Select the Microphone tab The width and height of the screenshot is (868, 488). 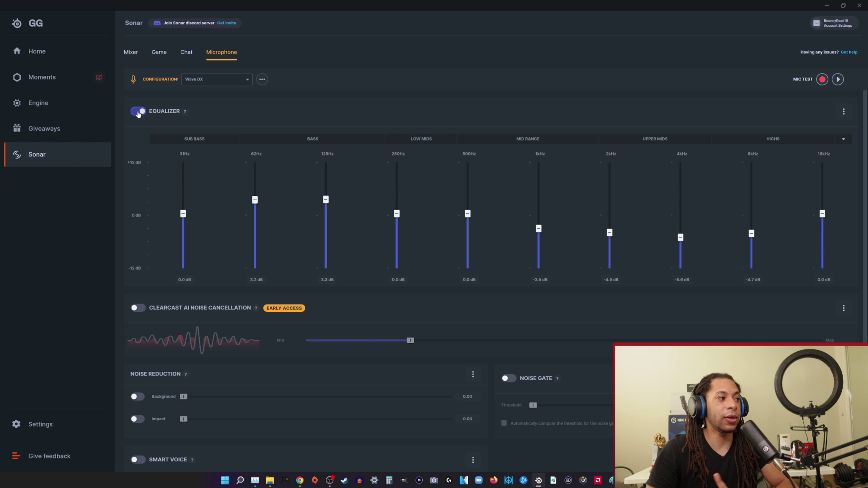coord(222,52)
